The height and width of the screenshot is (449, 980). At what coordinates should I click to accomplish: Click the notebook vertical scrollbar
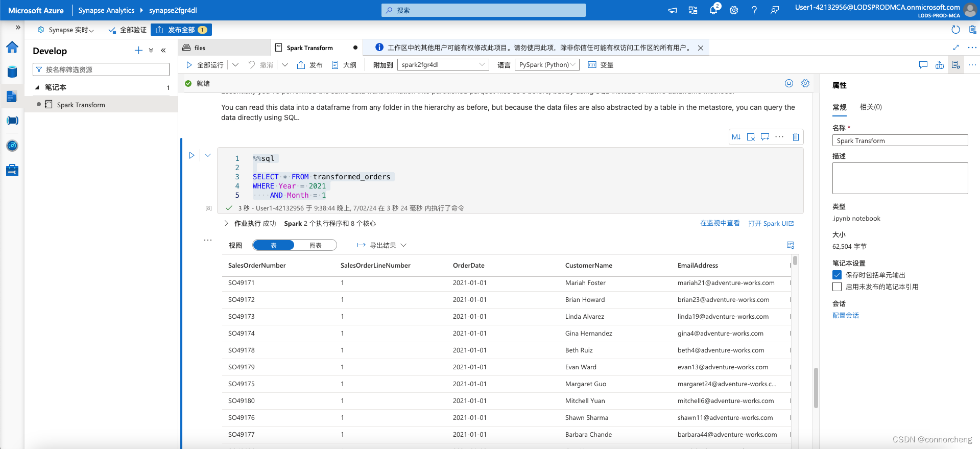[x=816, y=388]
